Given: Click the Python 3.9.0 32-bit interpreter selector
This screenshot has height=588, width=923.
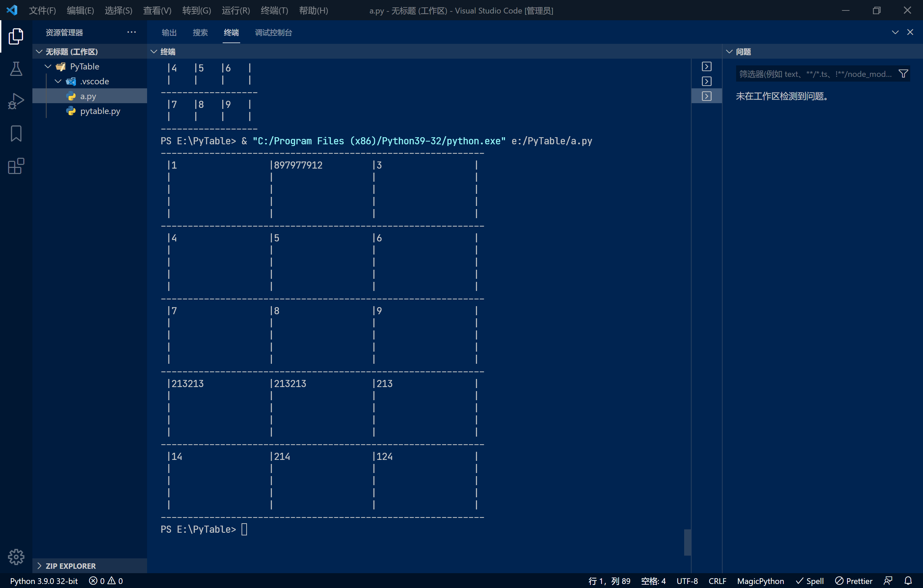Looking at the screenshot, I should 44,581.
